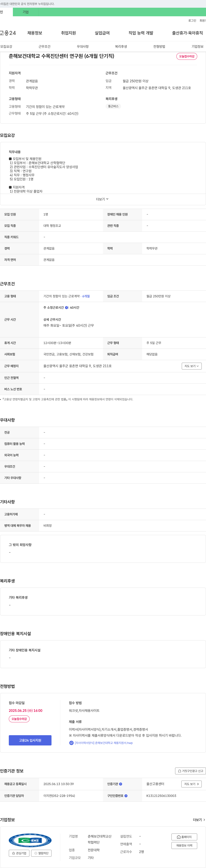Click the contact 이지연(052-228-1954)

pos(59,796)
